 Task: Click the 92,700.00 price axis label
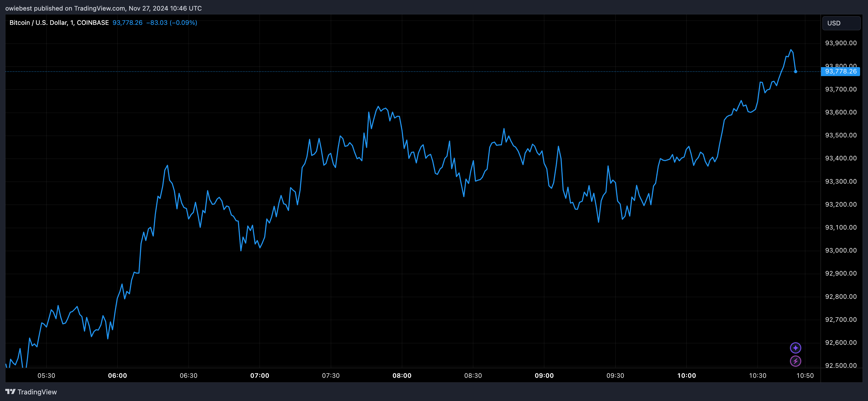point(841,319)
